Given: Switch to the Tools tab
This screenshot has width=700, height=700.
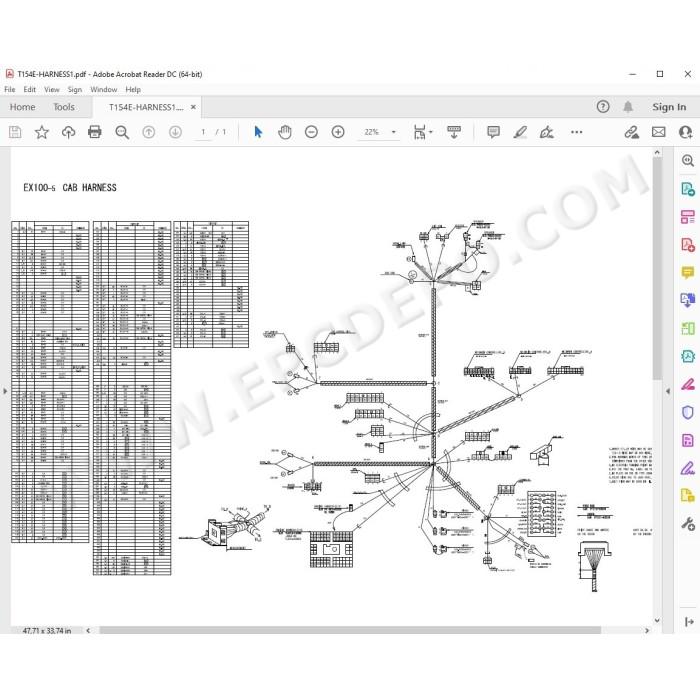Looking at the screenshot, I should (64, 107).
